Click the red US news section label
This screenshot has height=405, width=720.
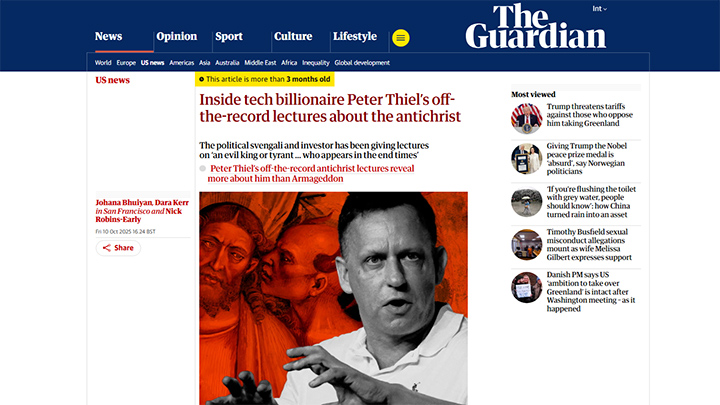click(113, 80)
